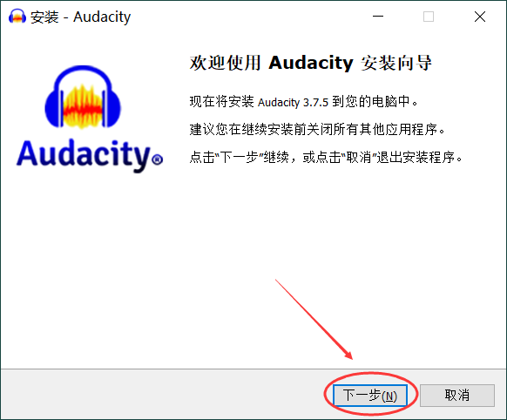This screenshot has width=507, height=420.
Task: Click the red arrow annotation tip
Action: 350,357
